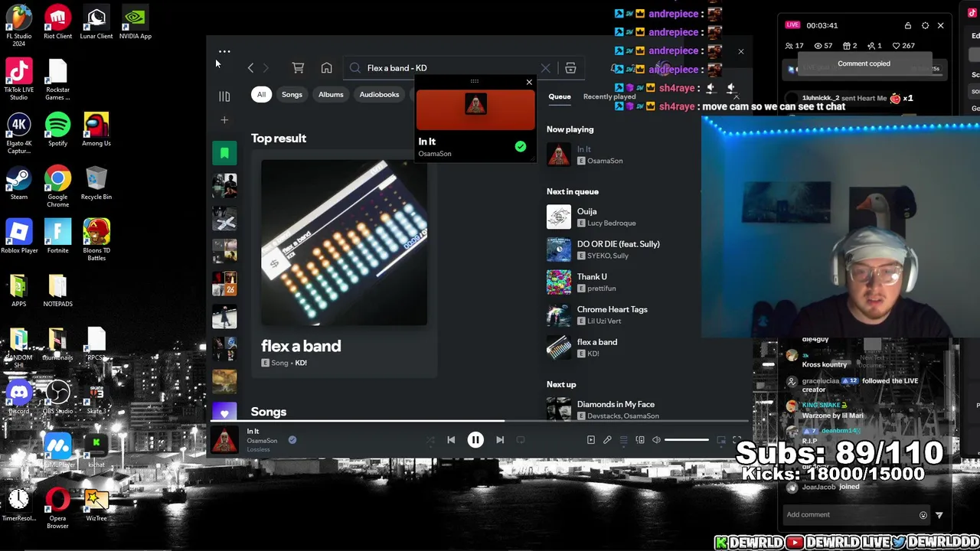Open Lucy Bedroque artist link
The image size is (980, 551).
[611, 223]
